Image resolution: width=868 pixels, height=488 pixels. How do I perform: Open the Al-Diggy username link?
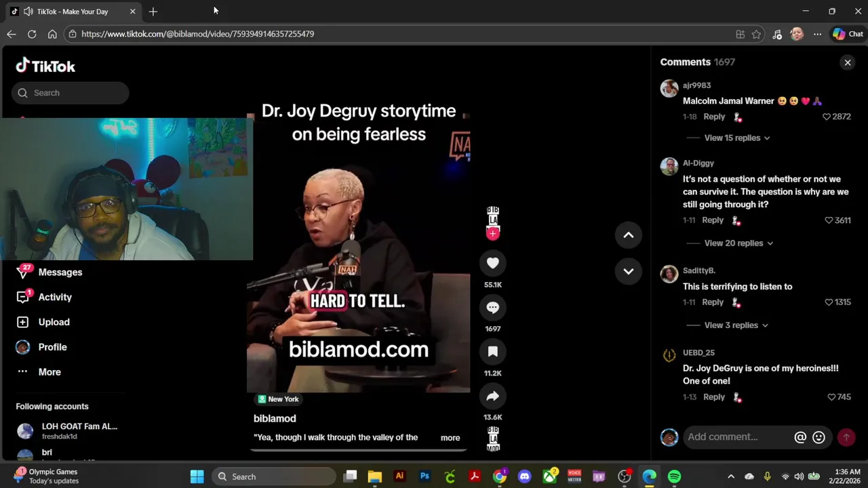[x=698, y=163]
